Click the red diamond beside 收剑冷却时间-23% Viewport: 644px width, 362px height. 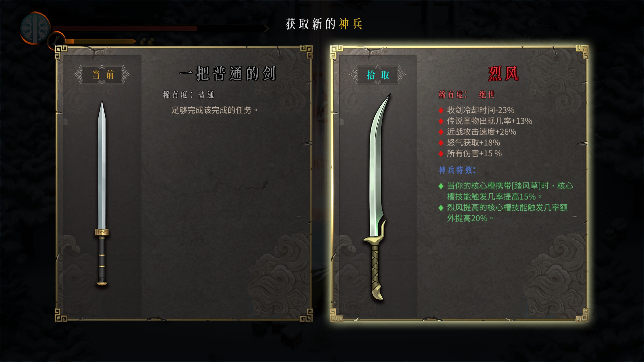point(441,110)
